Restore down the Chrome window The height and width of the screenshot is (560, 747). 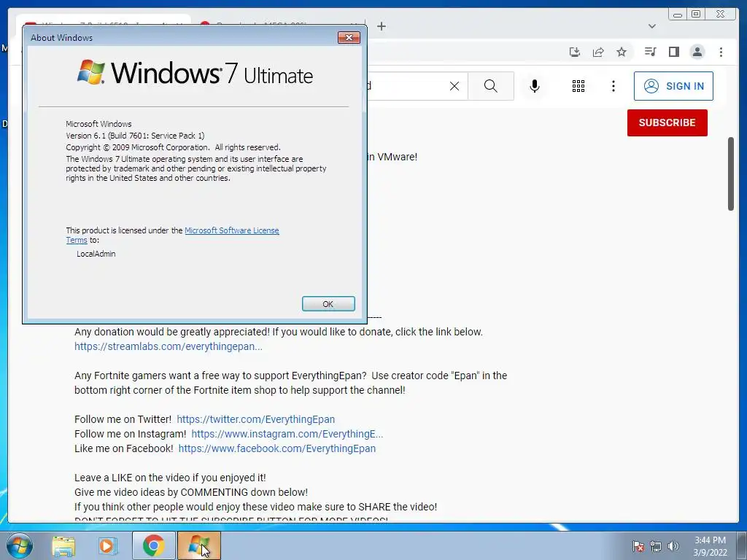pos(696,15)
